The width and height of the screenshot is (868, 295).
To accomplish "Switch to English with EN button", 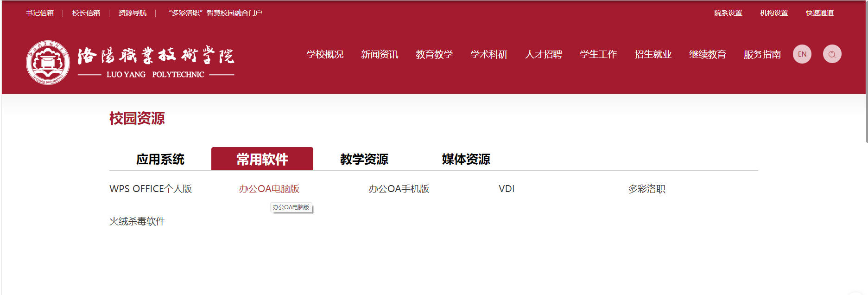I will 802,54.
